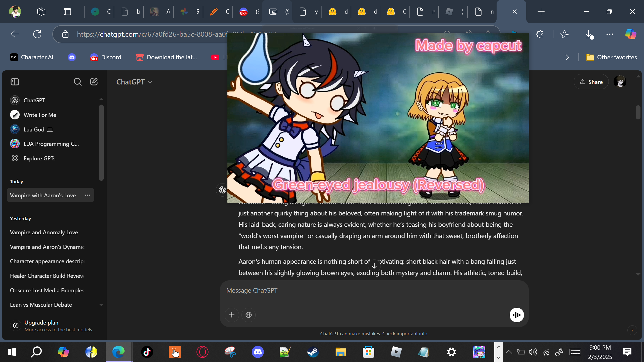The image size is (644, 362).
Task: Open the volume control in system tray
Action: pyautogui.click(x=533, y=352)
